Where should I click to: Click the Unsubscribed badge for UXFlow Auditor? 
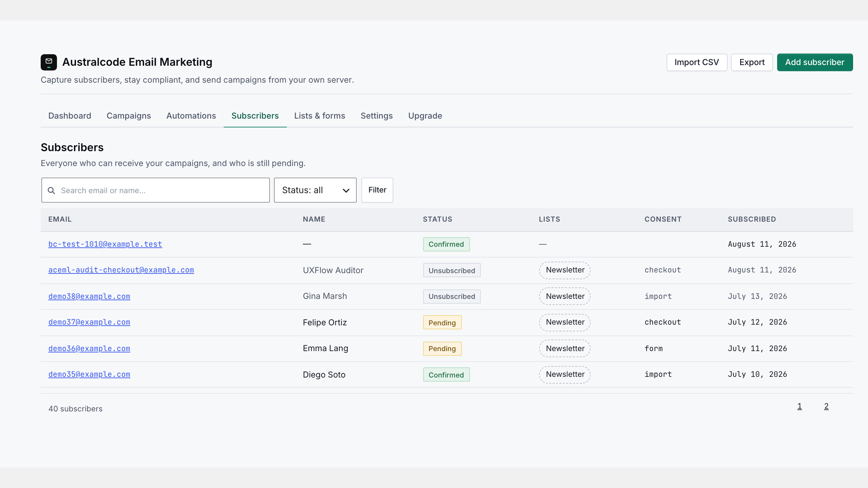[452, 270]
